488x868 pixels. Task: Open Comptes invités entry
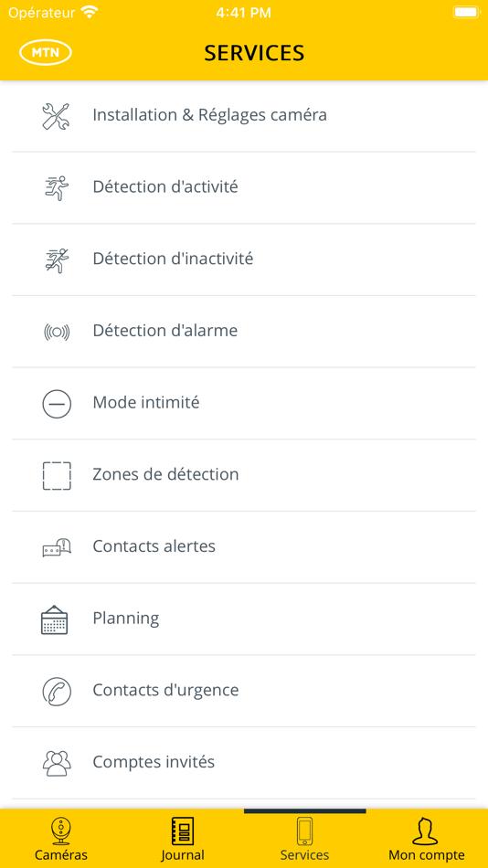click(x=244, y=763)
